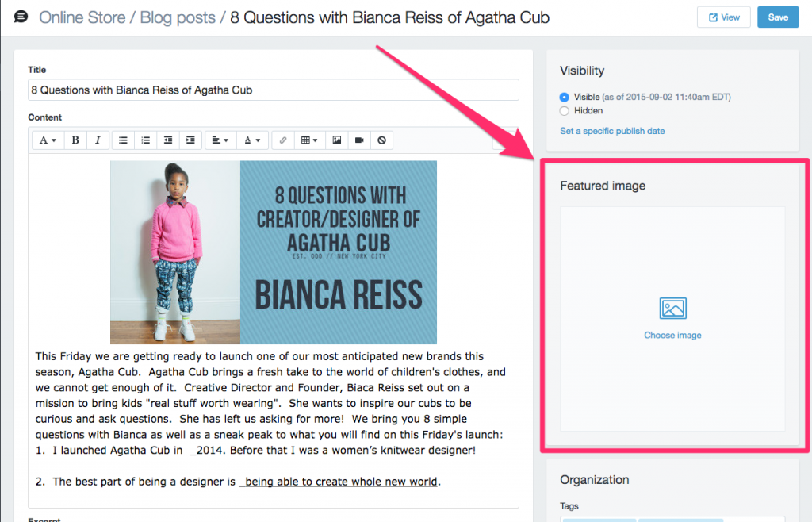Screen dimensions: 812x522
Task: Toggle italic formatting
Action: tap(98, 140)
